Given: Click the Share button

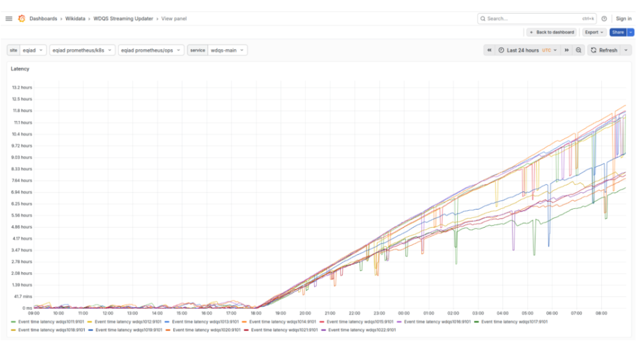Looking at the screenshot, I should (x=617, y=32).
